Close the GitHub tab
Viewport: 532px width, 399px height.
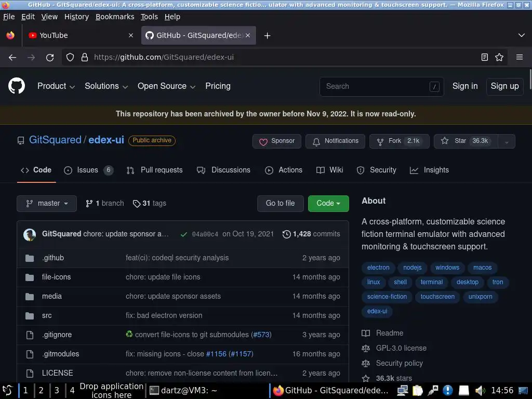tap(248, 35)
